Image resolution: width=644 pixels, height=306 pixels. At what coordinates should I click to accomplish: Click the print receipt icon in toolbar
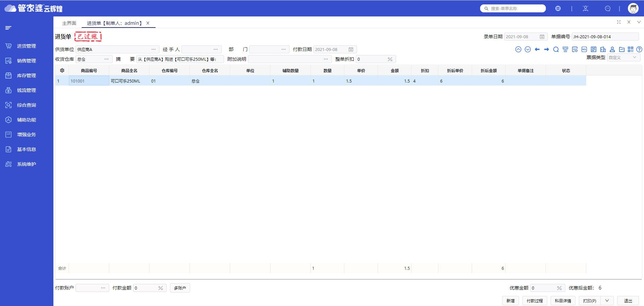565,49
